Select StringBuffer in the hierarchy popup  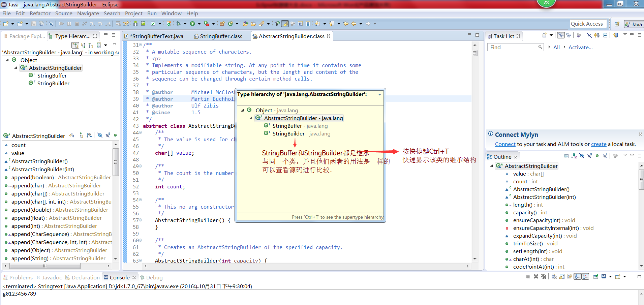287,126
